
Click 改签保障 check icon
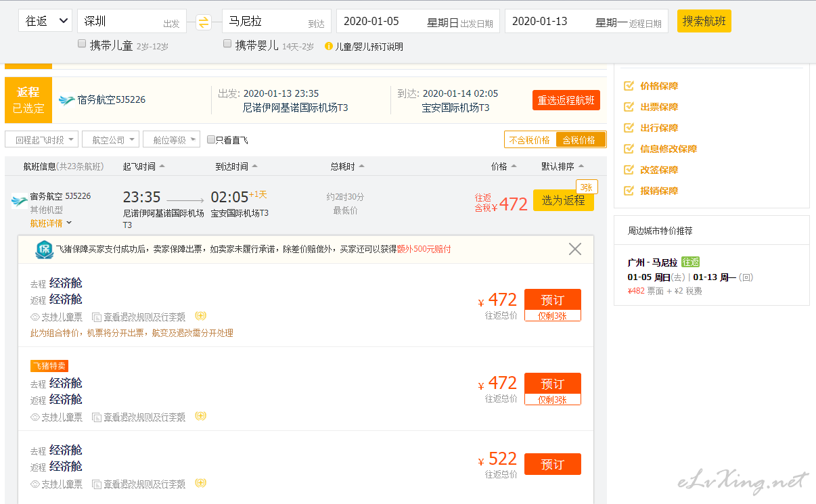click(x=629, y=170)
